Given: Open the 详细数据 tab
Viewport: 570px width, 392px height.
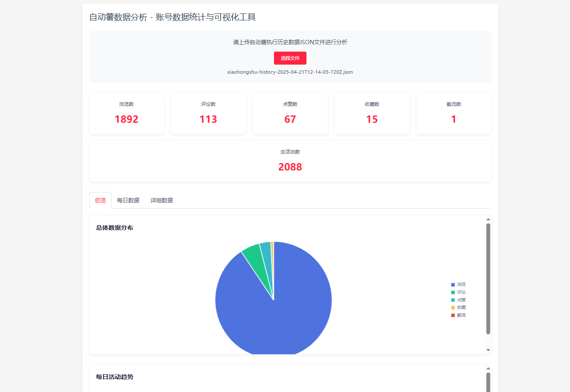Looking at the screenshot, I should 162,200.
